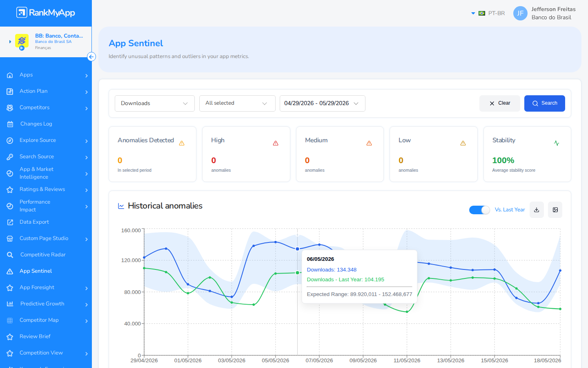Click the Search button
Viewport: 588px width, 368px height.
(x=545, y=103)
